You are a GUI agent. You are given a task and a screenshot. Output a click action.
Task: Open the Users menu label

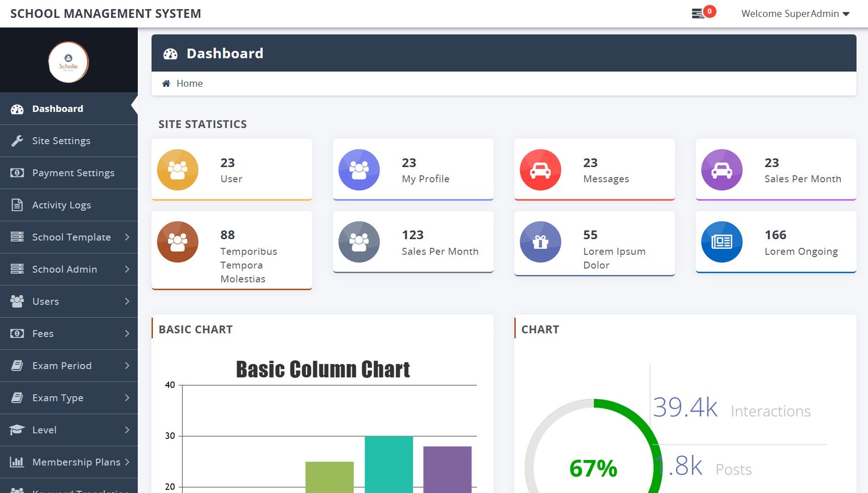pyautogui.click(x=46, y=302)
